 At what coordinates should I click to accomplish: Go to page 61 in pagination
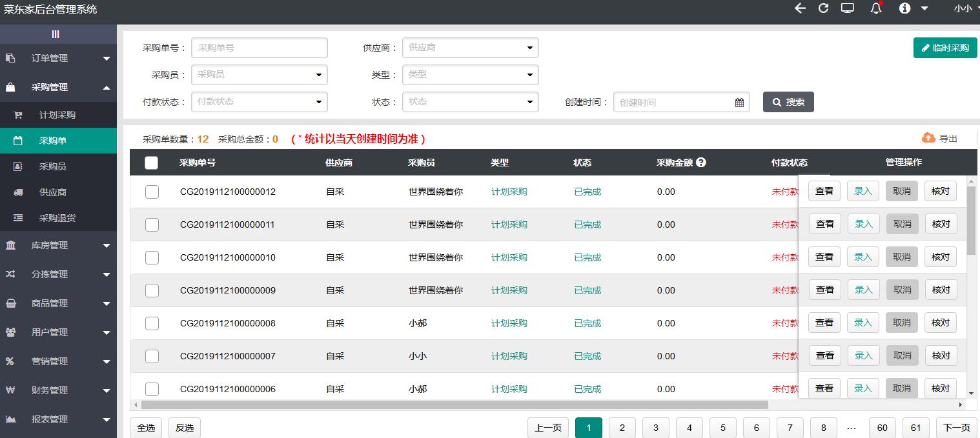915,427
